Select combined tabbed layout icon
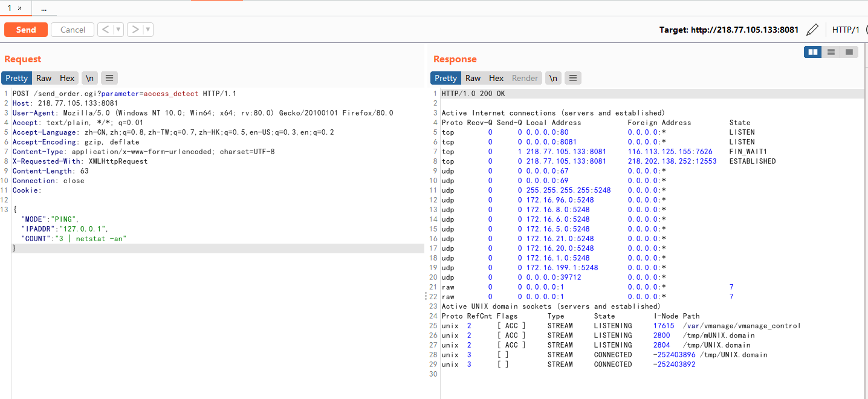 coord(849,52)
